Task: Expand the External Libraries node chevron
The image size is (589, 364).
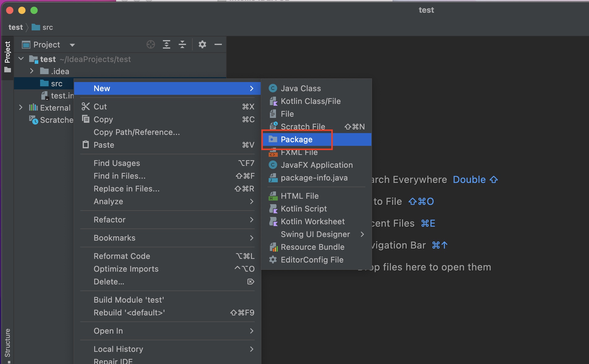Action: (x=21, y=108)
